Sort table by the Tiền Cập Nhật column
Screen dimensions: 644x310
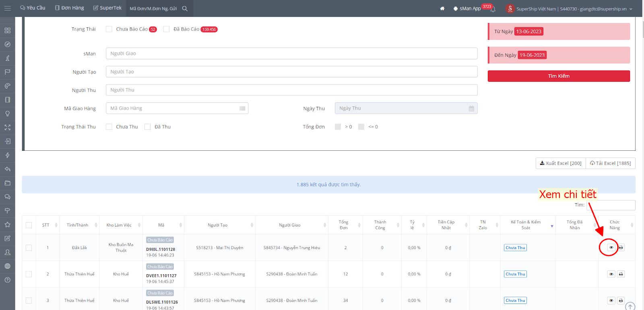click(x=448, y=225)
